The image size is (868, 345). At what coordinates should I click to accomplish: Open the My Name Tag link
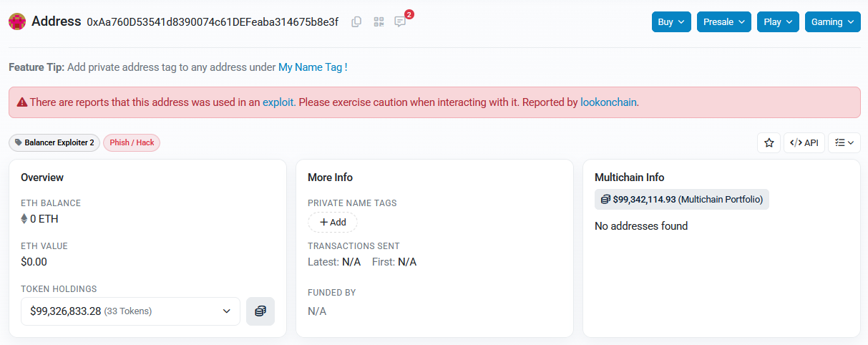click(311, 67)
